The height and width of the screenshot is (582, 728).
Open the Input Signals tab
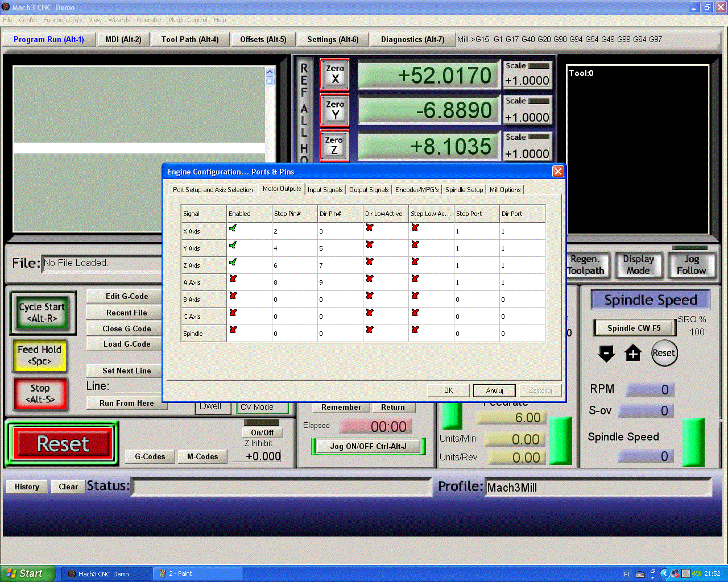(x=325, y=190)
